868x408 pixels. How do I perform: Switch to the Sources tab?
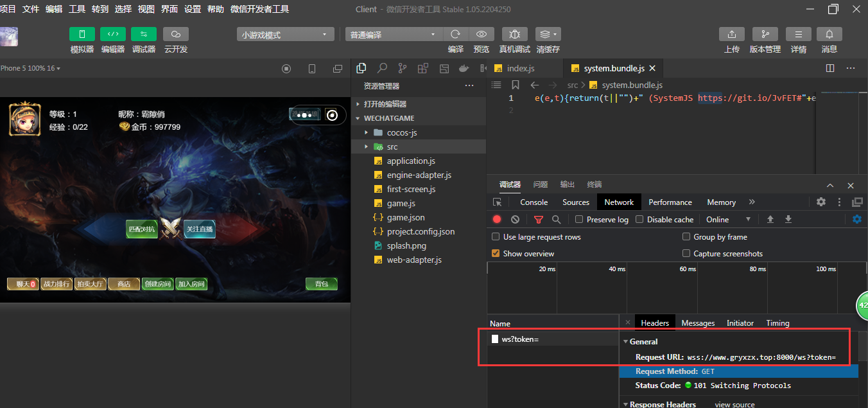[576, 202]
